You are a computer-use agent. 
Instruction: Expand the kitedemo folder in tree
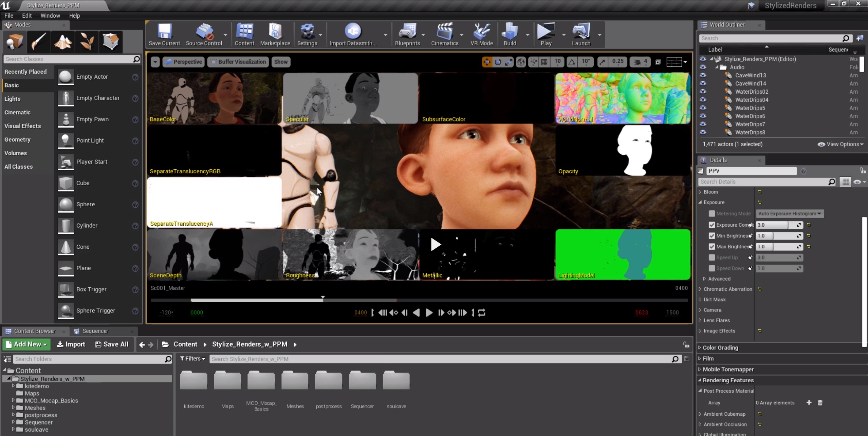tap(13, 386)
